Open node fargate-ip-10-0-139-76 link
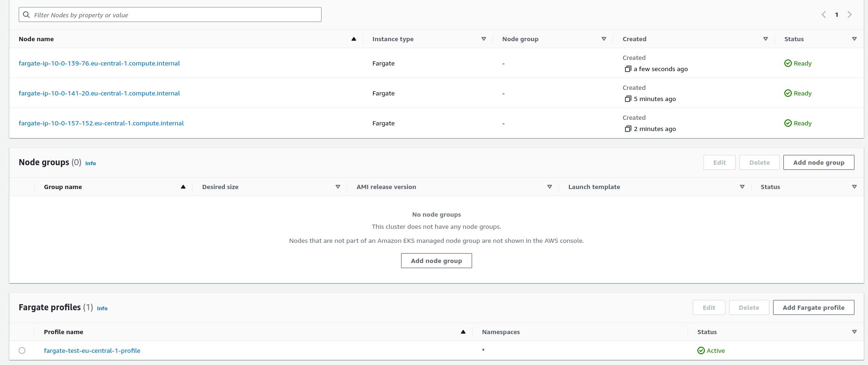 (99, 63)
